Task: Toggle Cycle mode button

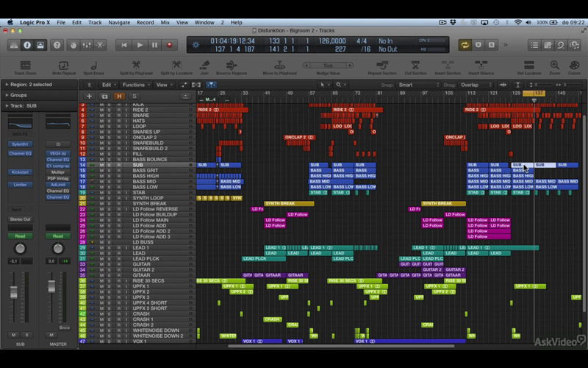Action: (465, 45)
